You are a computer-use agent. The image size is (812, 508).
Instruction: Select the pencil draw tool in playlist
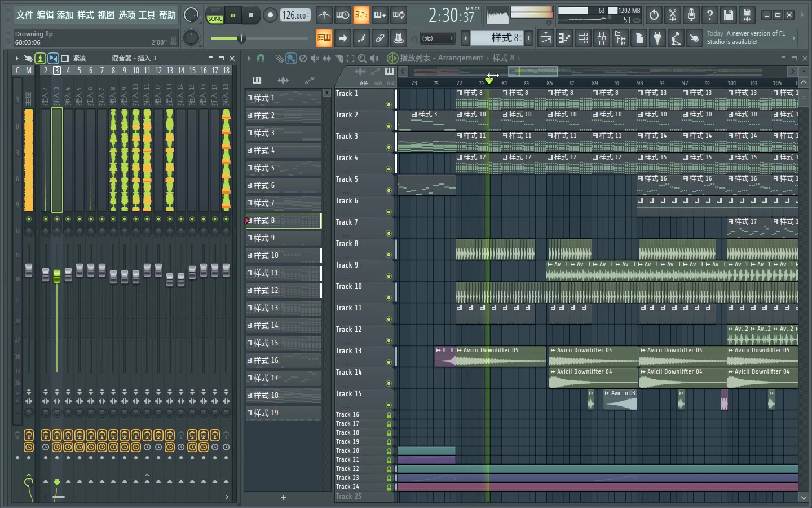tap(279, 58)
